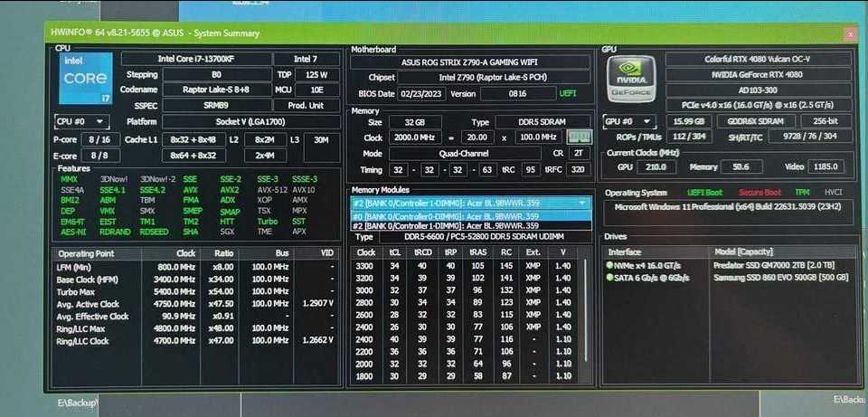This screenshot has height=417, width=868.
Task: Click the Socket V (LGA1700) platform field
Action: [251, 122]
